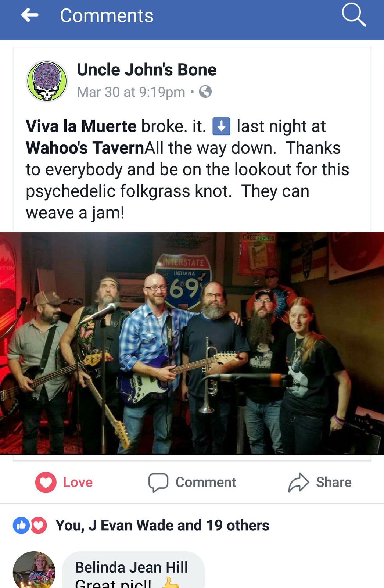Toggle the Love reaction on the post
This screenshot has width=384, height=588.
pos(64,482)
